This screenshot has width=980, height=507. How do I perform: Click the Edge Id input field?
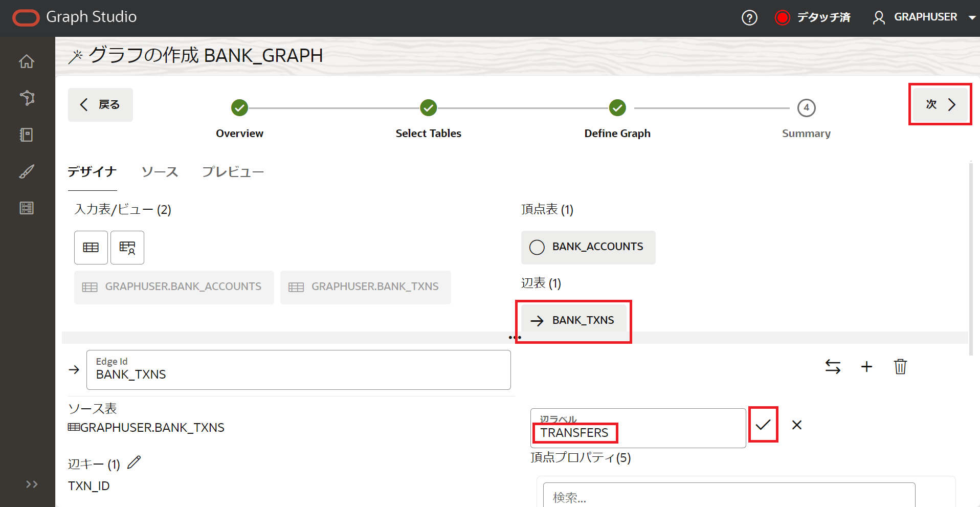tap(298, 370)
